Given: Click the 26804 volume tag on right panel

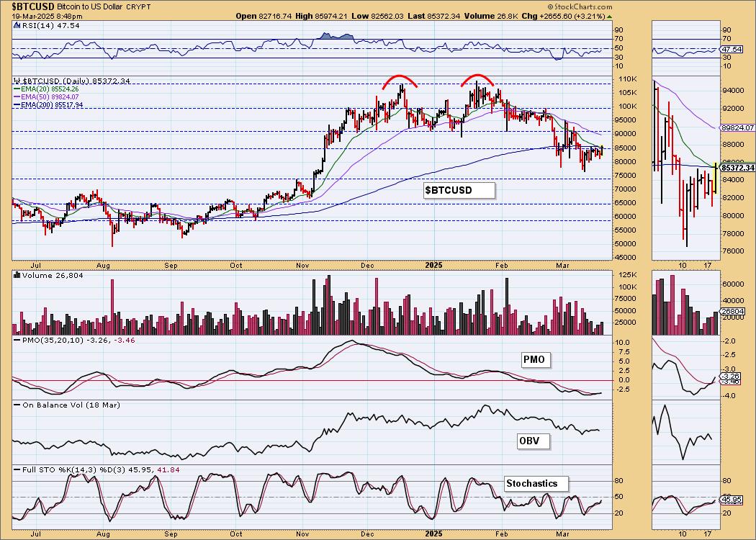Looking at the screenshot, I should (732, 312).
